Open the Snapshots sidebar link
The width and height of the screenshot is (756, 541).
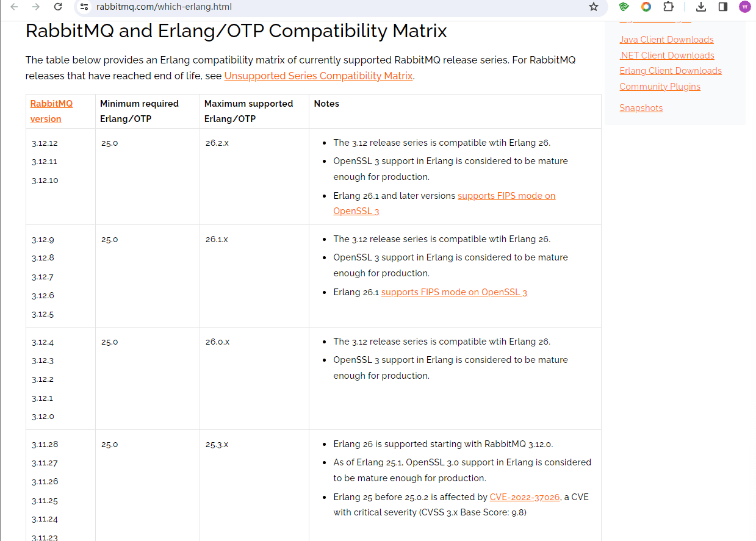coord(641,108)
